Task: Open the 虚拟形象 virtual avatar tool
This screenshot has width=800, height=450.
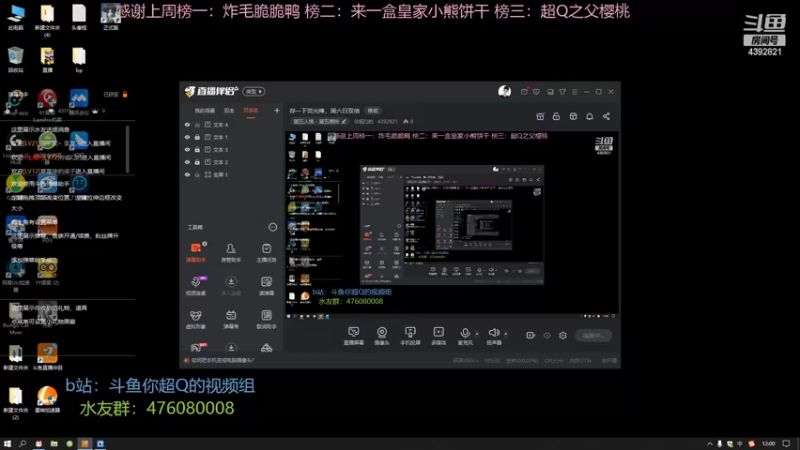Action: click(x=196, y=319)
